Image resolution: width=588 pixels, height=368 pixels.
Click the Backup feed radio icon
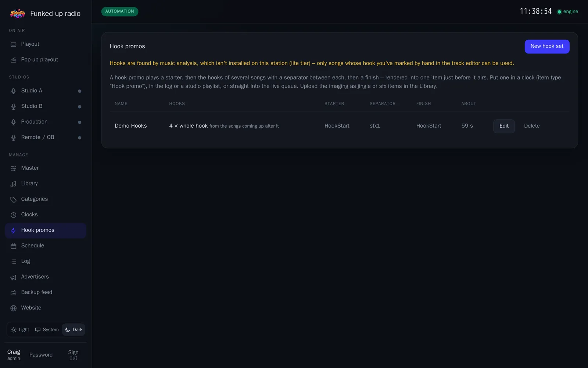14,293
